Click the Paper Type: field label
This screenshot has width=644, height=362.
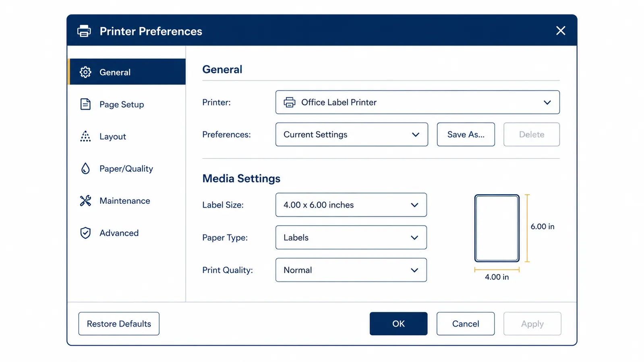pos(225,238)
